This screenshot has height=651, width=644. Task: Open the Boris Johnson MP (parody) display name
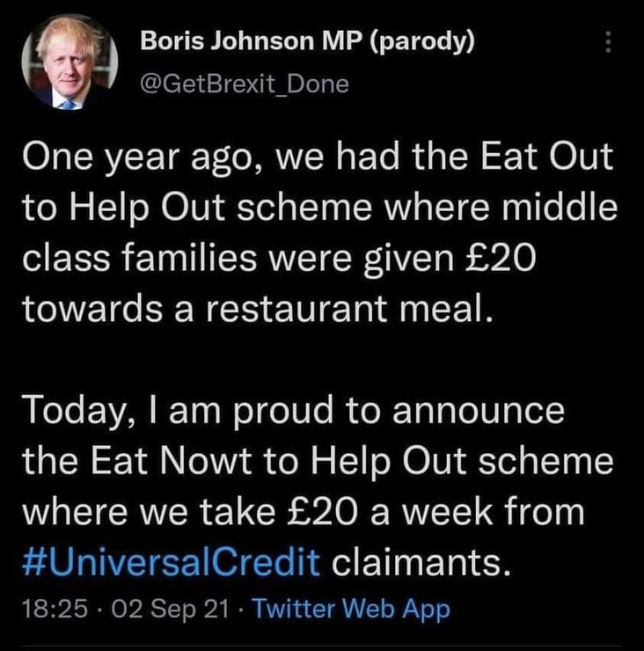click(x=307, y=43)
